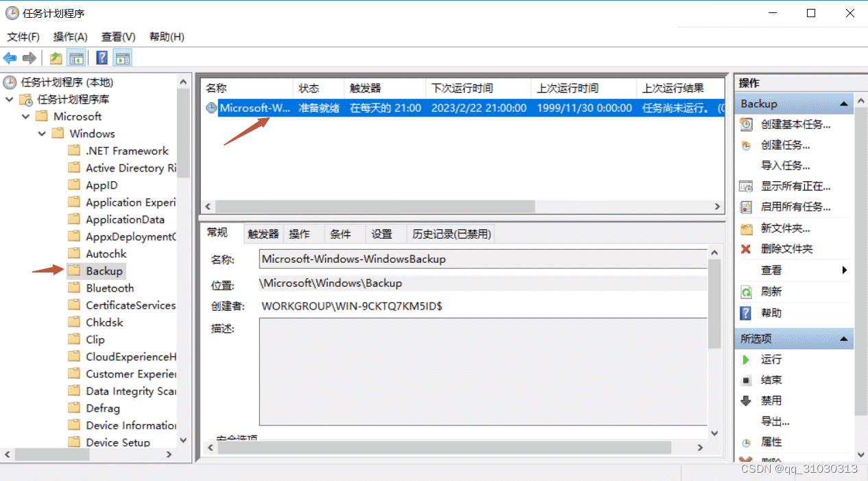The width and height of the screenshot is (868, 481).
Task: Click the Backup folder icon in tree
Action: (x=74, y=271)
